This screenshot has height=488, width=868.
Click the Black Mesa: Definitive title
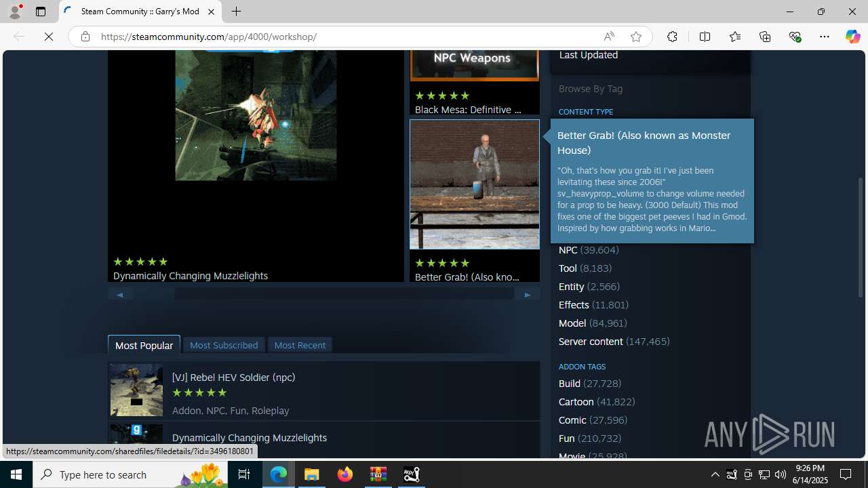468,110
